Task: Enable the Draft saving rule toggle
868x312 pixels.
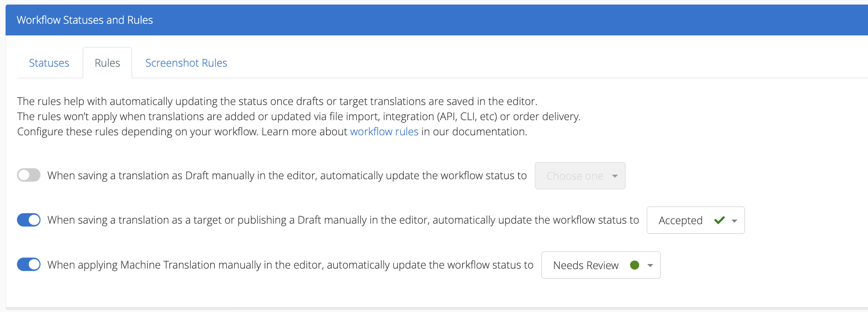Action: (x=29, y=175)
